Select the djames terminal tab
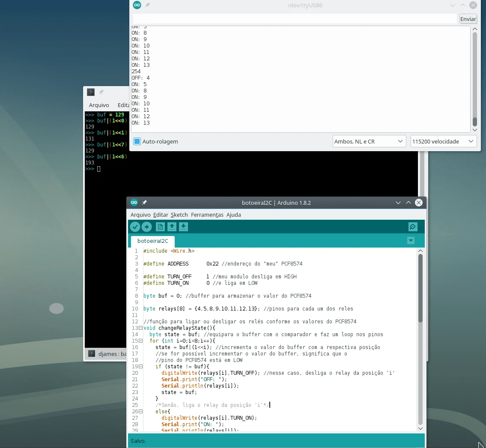Image resolution: width=486 pixels, height=448 pixels. 107,354
